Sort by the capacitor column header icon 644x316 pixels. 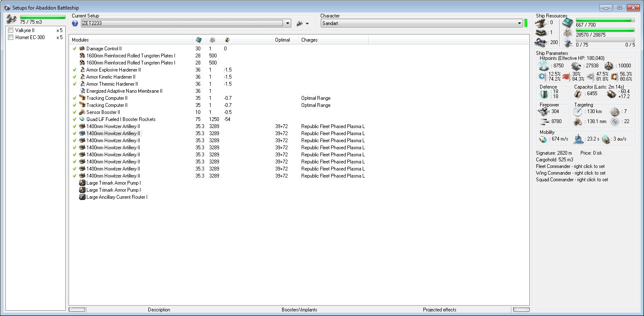tap(227, 40)
